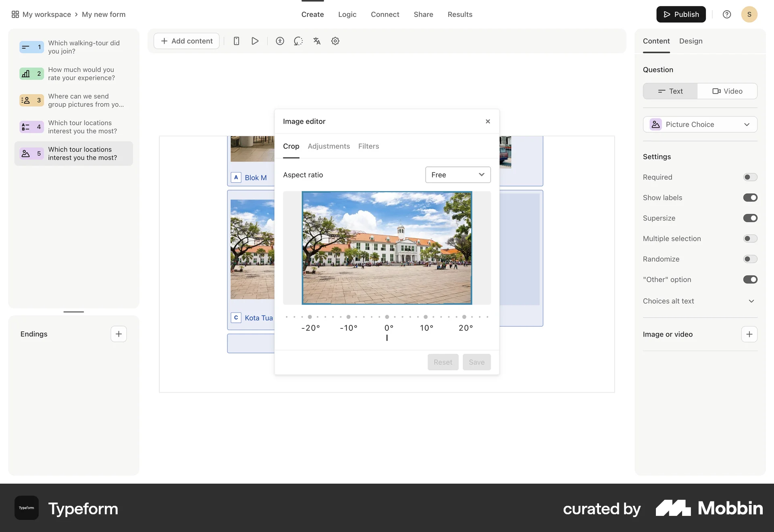Enable the Required setting

(x=750, y=177)
